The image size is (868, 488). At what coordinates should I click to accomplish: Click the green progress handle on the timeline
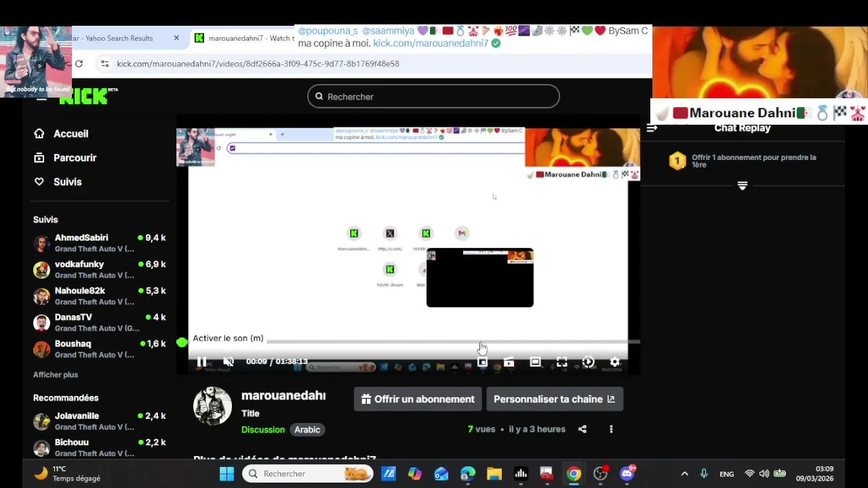tap(182, 342)
